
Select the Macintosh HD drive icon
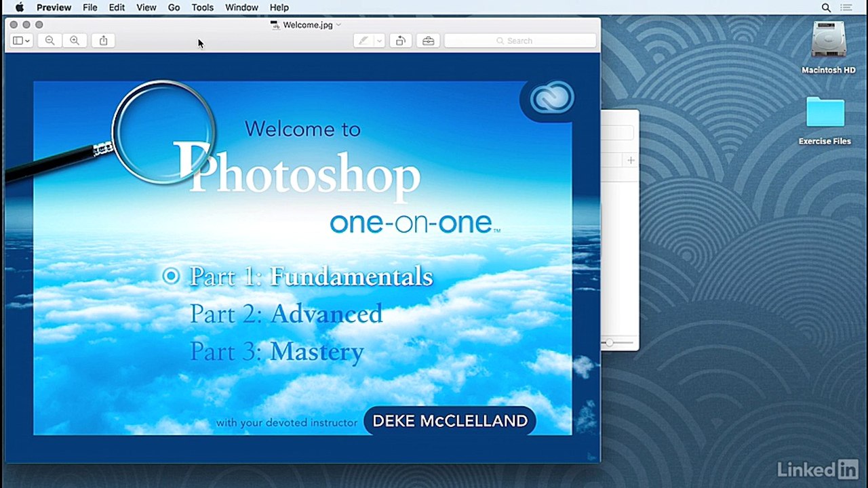coord(828,39)
